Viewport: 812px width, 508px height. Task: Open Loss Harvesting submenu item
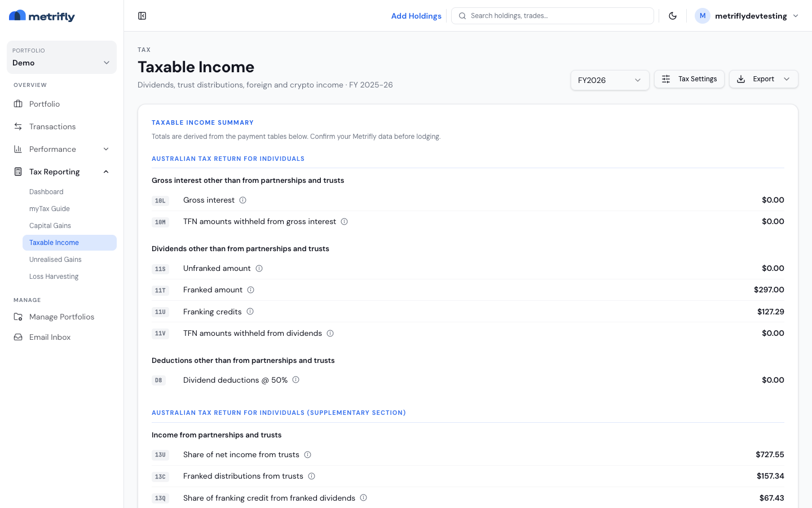[x=69, y=277]
